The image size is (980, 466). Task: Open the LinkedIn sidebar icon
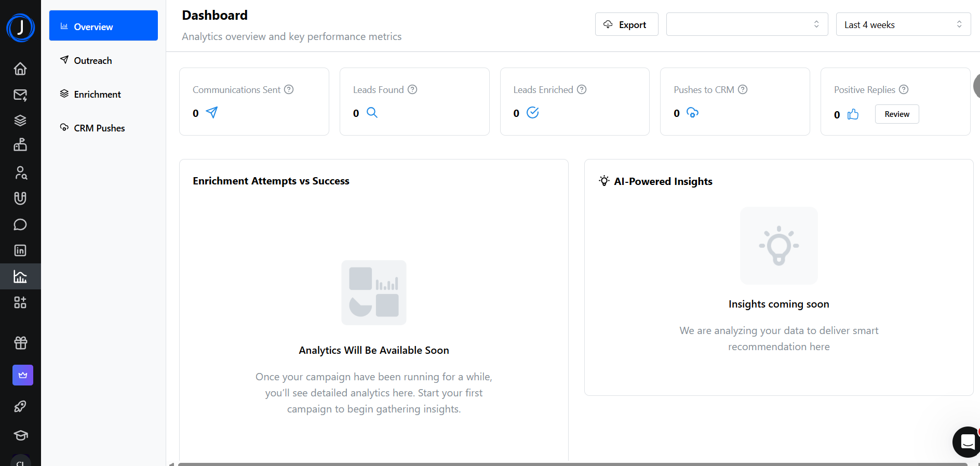click(x=20, y=250)
